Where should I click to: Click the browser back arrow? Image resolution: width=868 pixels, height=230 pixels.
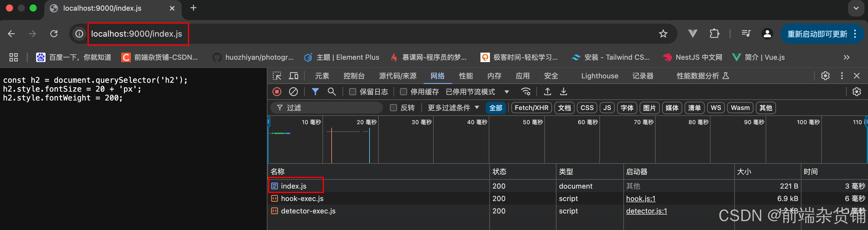tap(12, 34)
